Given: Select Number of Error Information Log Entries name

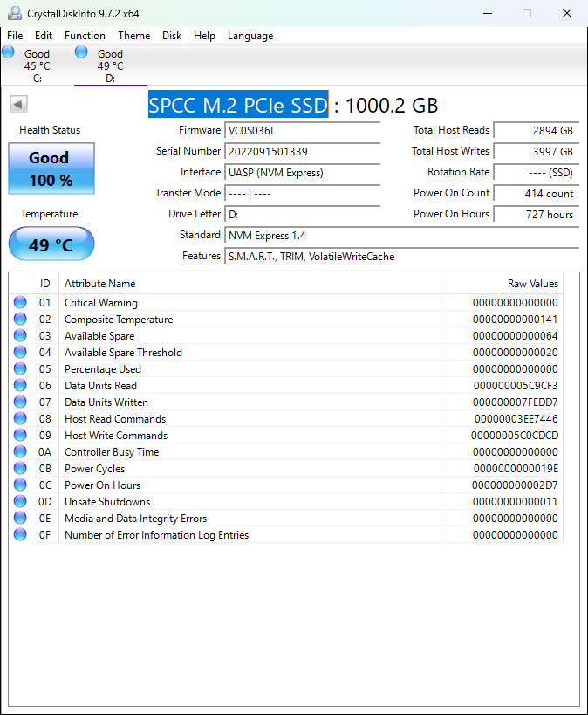Looking at the screenshot, I should [156, 535].
